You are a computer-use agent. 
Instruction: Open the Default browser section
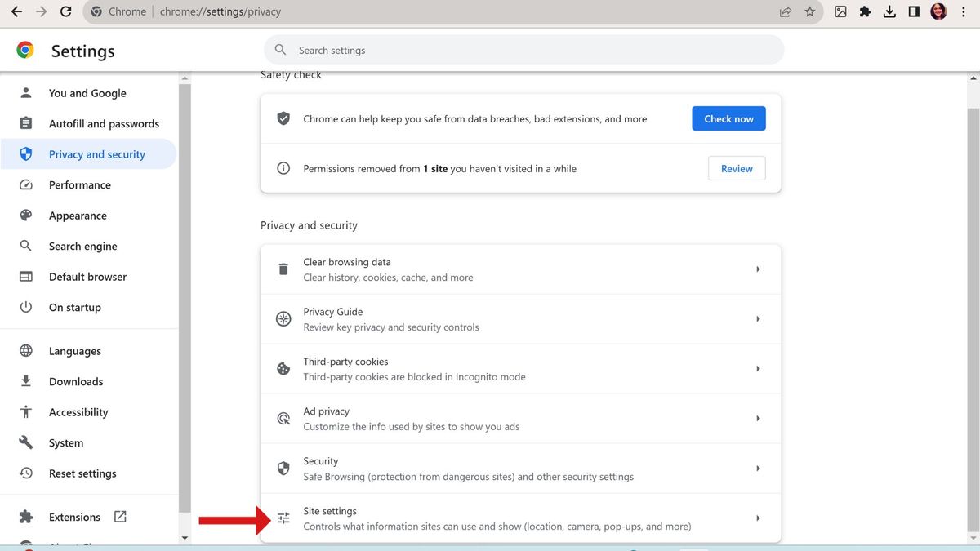(87, 276)
